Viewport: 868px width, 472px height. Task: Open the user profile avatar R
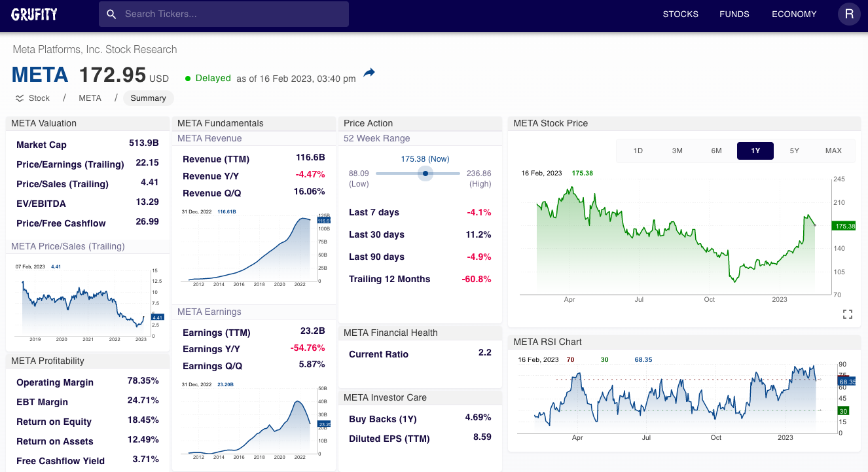coord(849,14)
